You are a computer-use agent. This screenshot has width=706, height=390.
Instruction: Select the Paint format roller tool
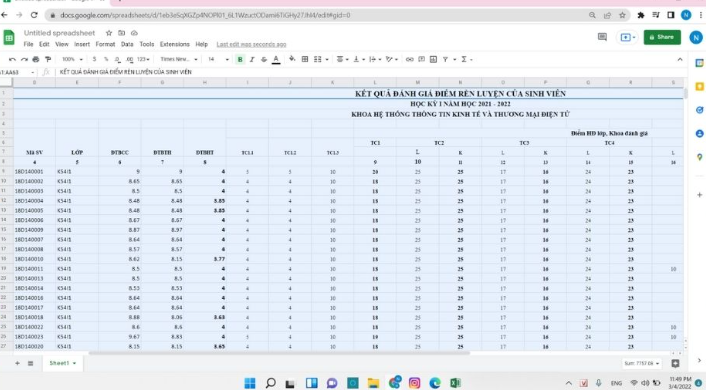(48, 59)
